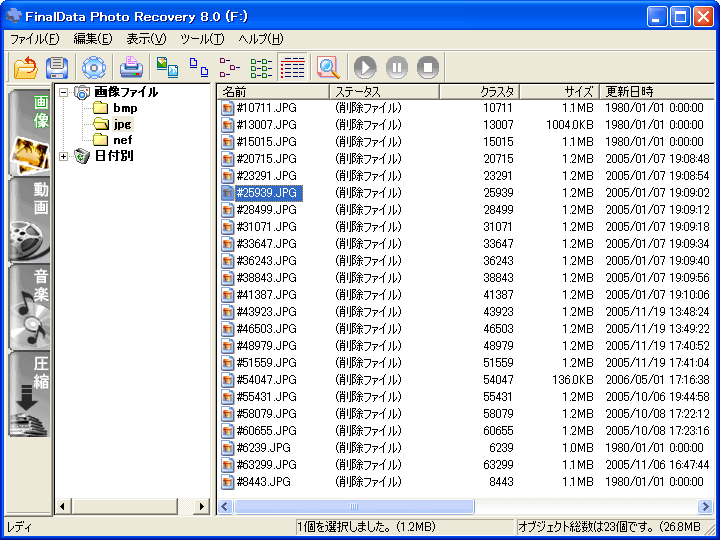Select file name #20715.JPG
This screenshot has width=720, height=540.
(x=266, y=159)
